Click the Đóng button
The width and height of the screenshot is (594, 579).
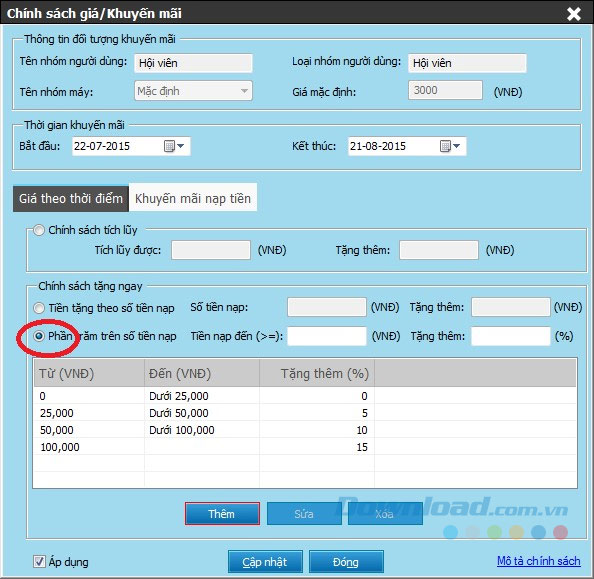[x=346, y=562]
